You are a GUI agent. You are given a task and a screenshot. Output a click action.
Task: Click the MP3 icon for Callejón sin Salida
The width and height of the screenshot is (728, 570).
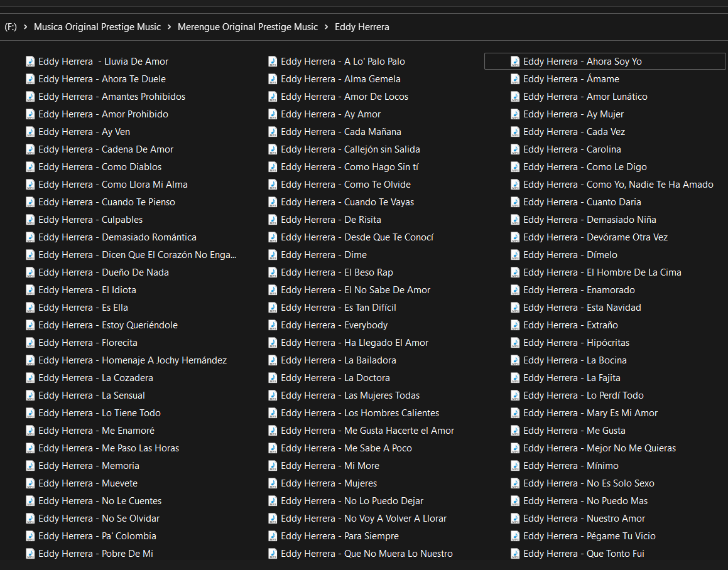[273, 149]
